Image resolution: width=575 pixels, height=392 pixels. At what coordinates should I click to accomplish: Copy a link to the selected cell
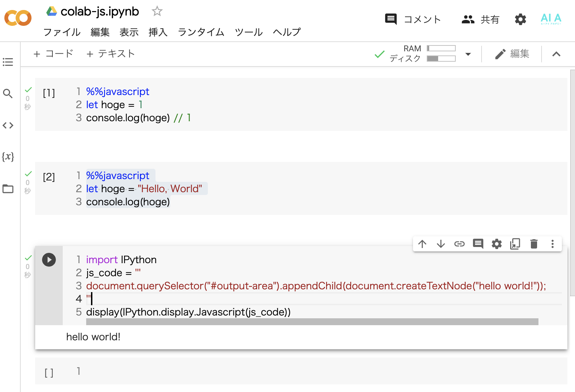[x=460, y=244]
